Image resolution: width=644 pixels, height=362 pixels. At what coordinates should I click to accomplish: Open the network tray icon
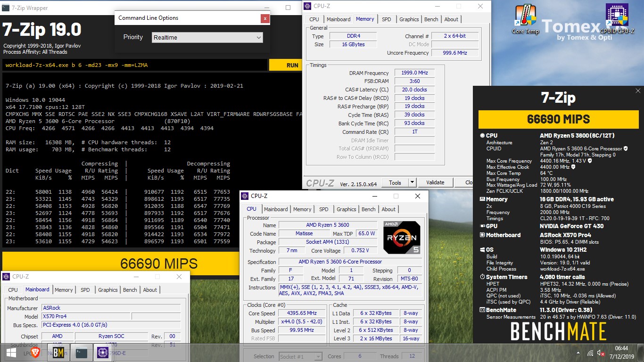click(x=590, y=353)
